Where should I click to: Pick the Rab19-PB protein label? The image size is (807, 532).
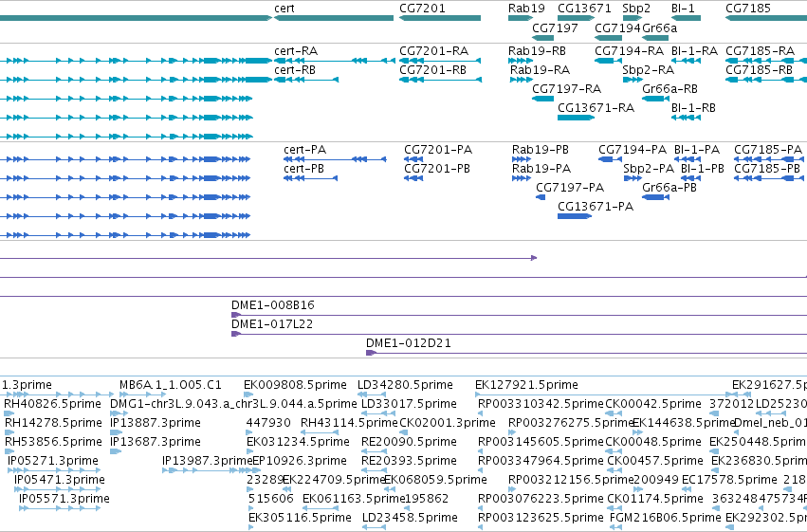click(x=541, y=150)
